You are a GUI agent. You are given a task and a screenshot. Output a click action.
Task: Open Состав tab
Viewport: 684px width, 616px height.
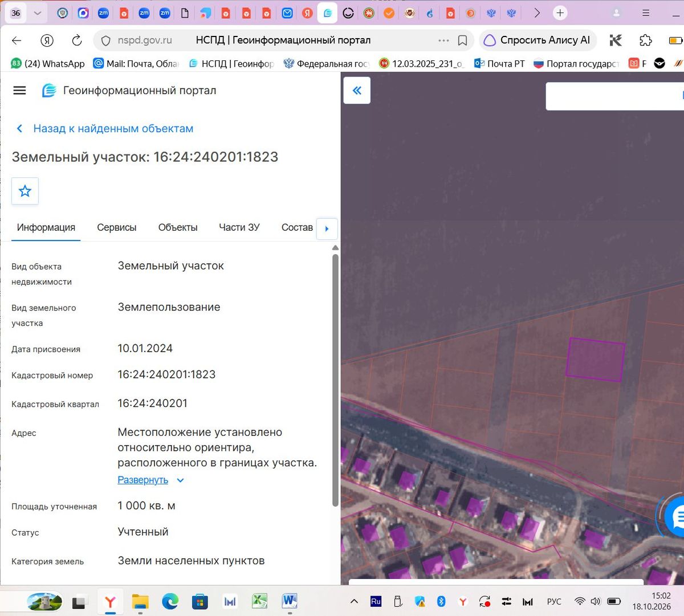coord(297,227)
